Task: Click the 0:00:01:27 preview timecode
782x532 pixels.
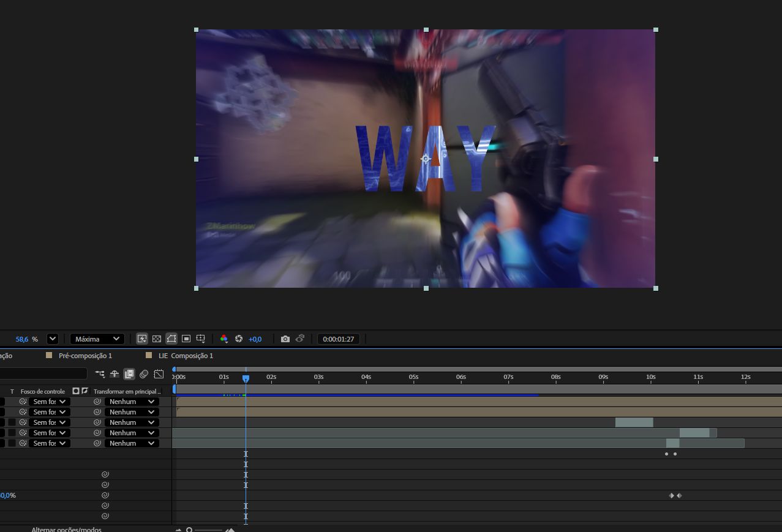Action: [339, 339]
